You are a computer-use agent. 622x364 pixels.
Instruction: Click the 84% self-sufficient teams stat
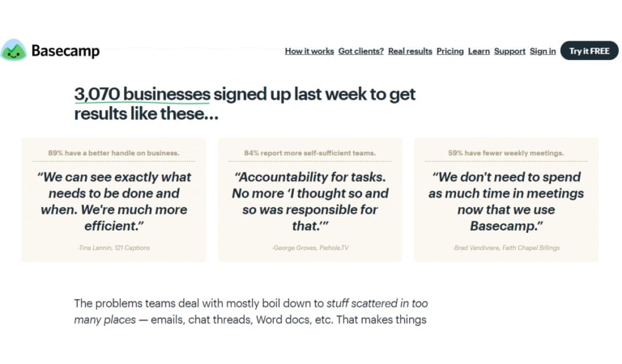coord(310,153)
